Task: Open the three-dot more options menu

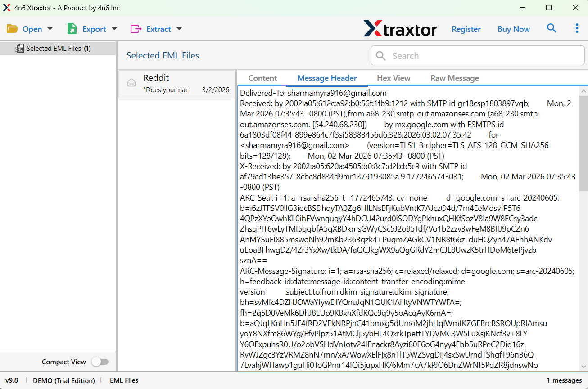Action: click(x=577, y=29)
